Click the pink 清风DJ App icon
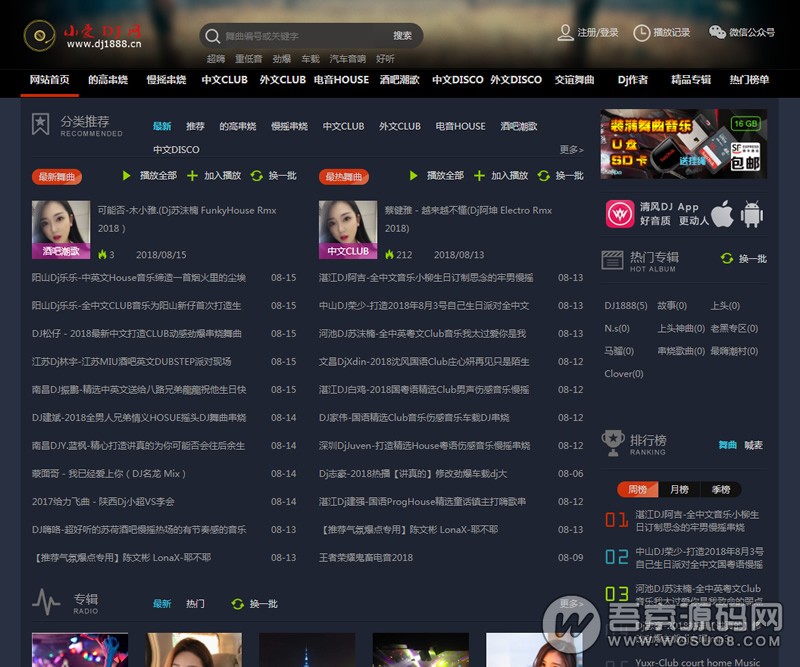 (618, 213)
